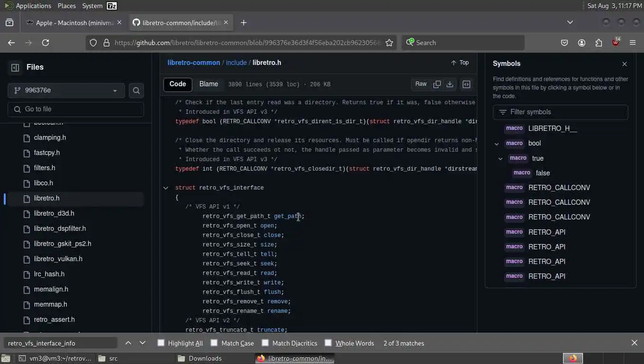Enable Highlight All checkbox

click(161, 343)
